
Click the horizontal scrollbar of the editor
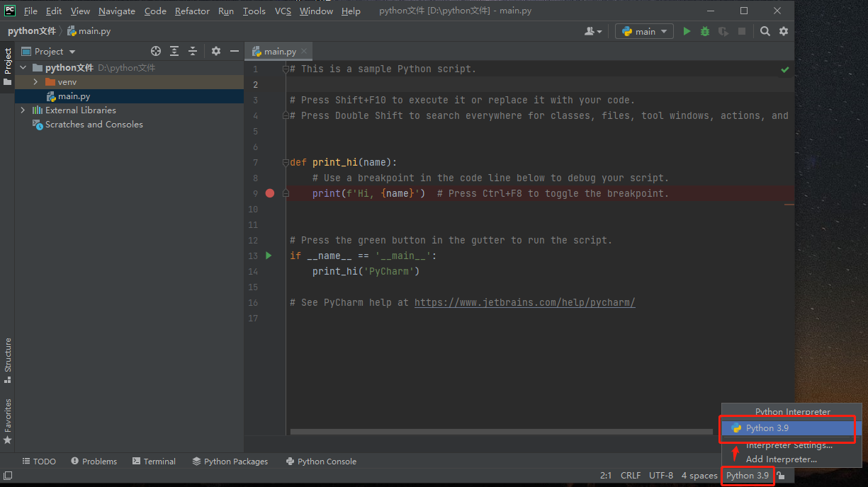coord(502,431)
